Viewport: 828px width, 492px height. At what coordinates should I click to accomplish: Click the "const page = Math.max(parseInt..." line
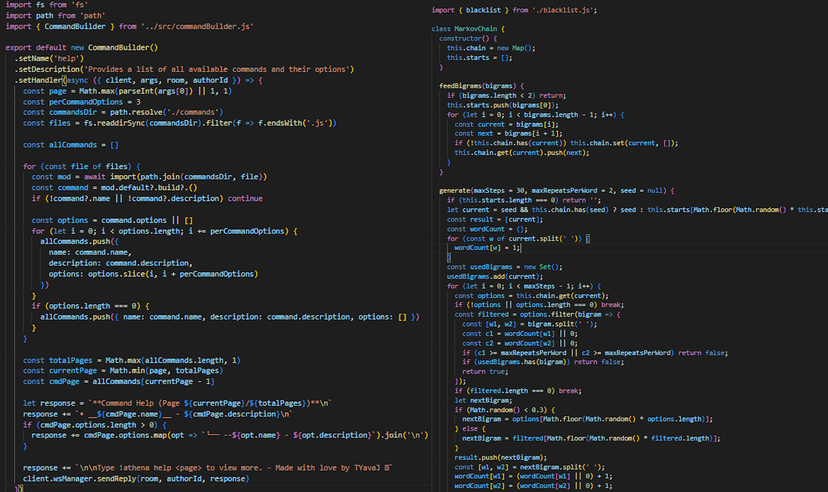point(127,91)
